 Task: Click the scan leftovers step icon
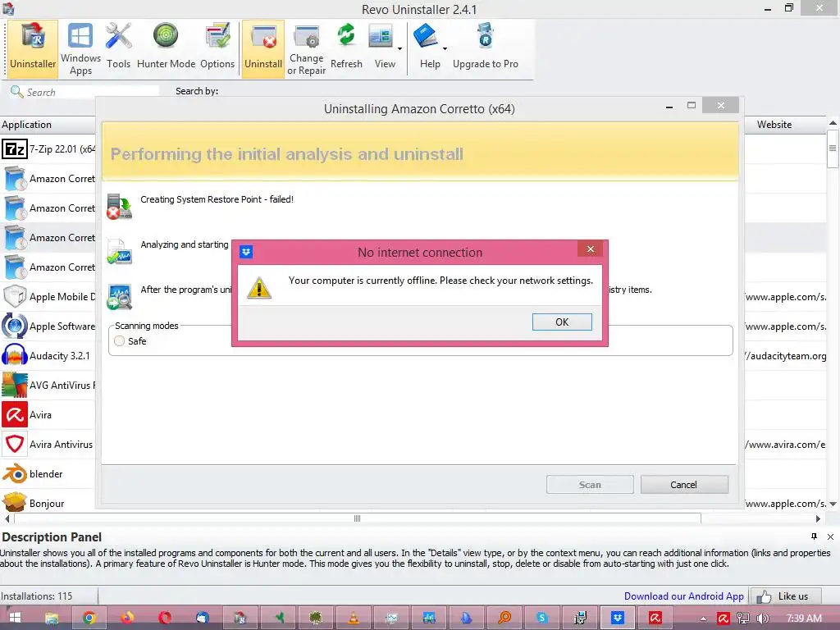119,297
